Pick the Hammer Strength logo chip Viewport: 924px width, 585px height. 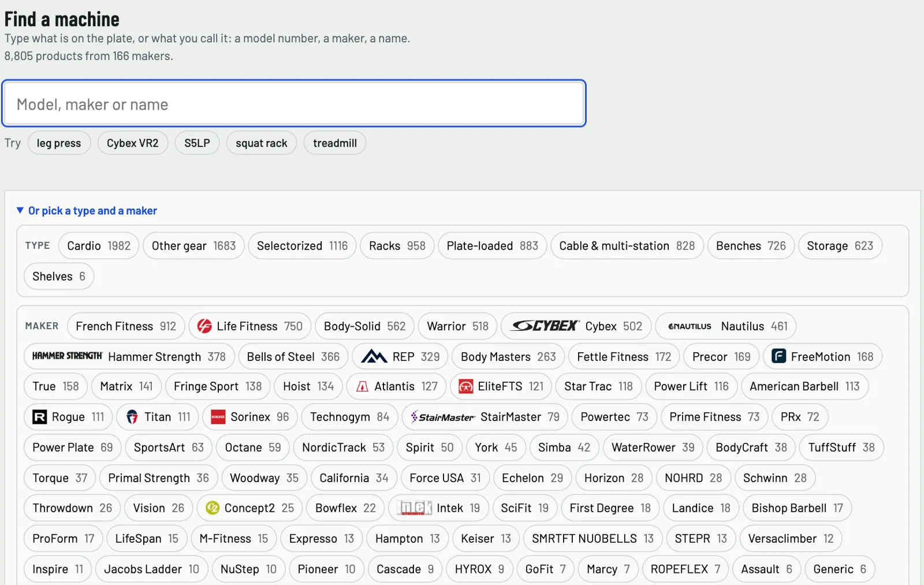[x=129, y=357]
